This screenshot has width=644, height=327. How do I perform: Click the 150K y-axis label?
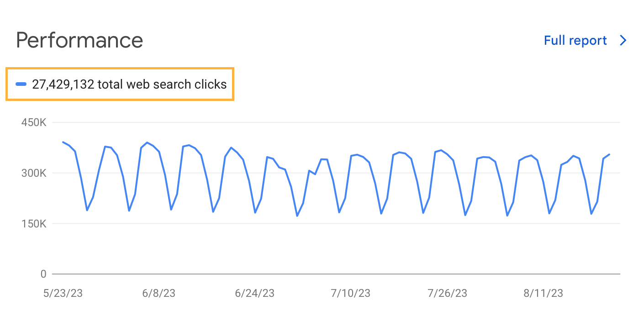[34, 224]
